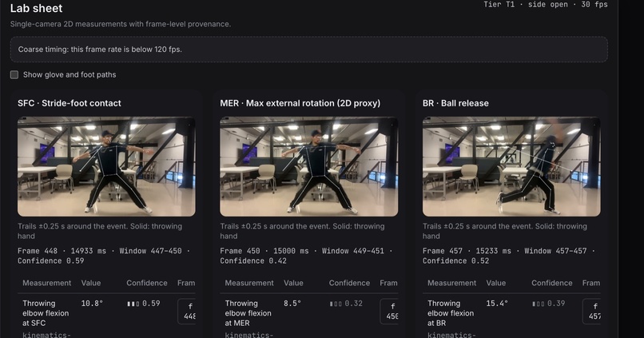644x338 pixels.
Task: Click the 0.59 confidence bar in SFC row
Action: pyautogui.click(x=143, y=304)
